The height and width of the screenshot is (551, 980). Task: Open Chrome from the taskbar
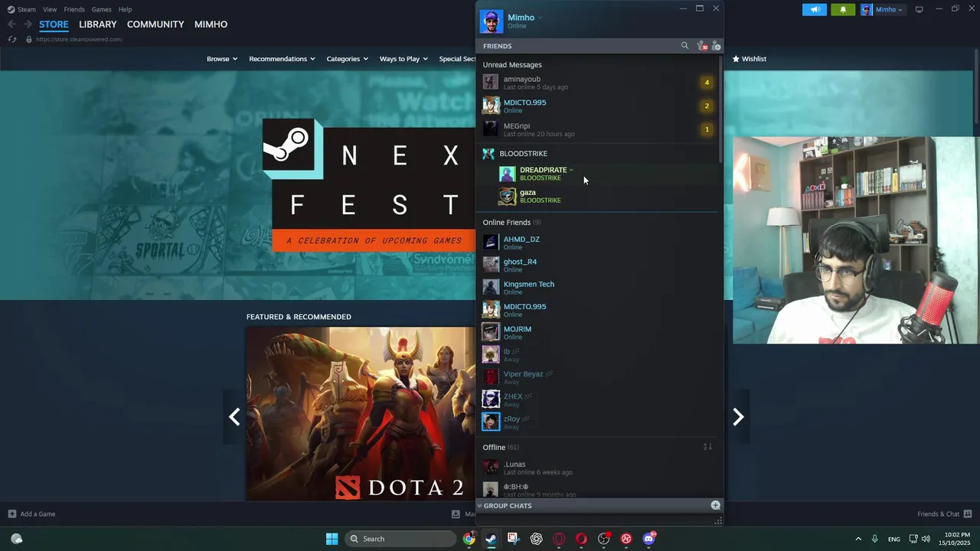[469, 539]
